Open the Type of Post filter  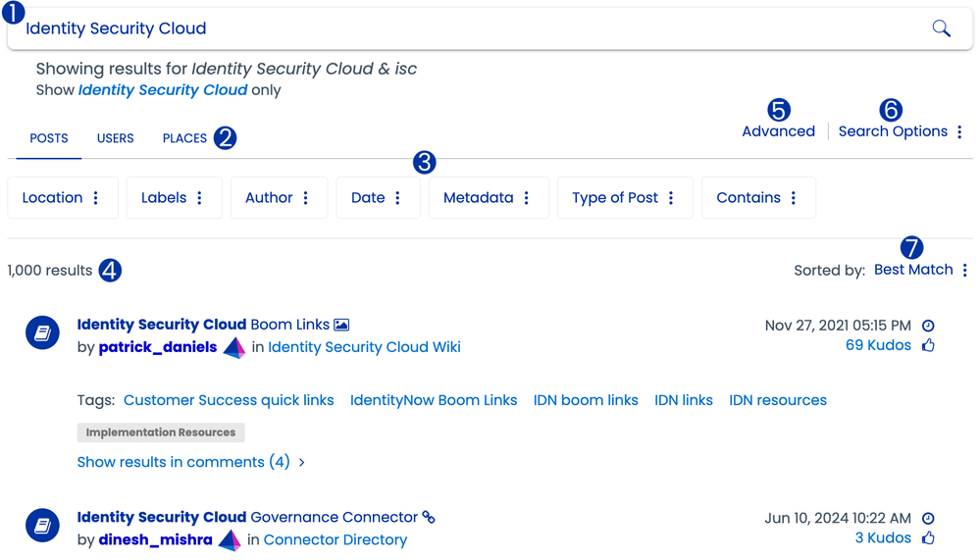[x=624, y=198]
